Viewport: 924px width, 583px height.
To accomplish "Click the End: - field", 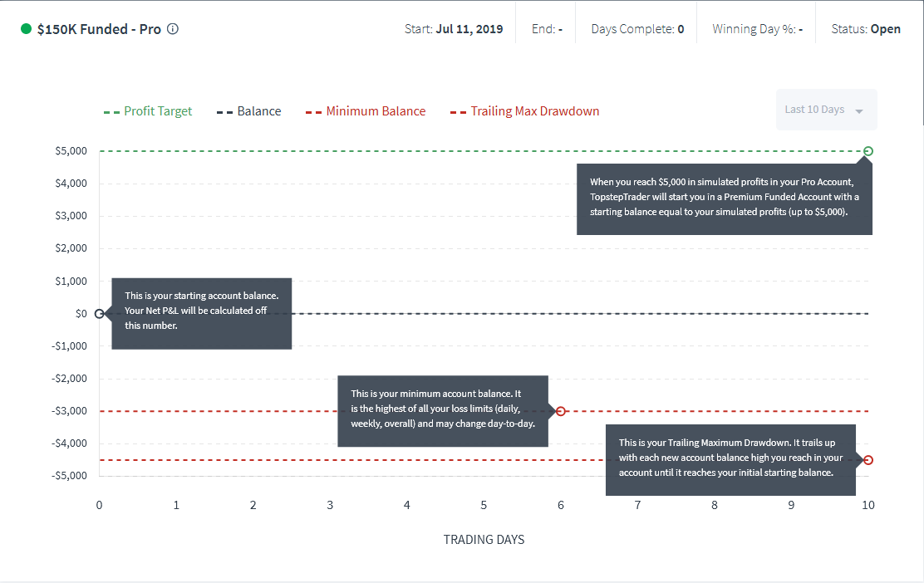I will click(x=547, y=29).
